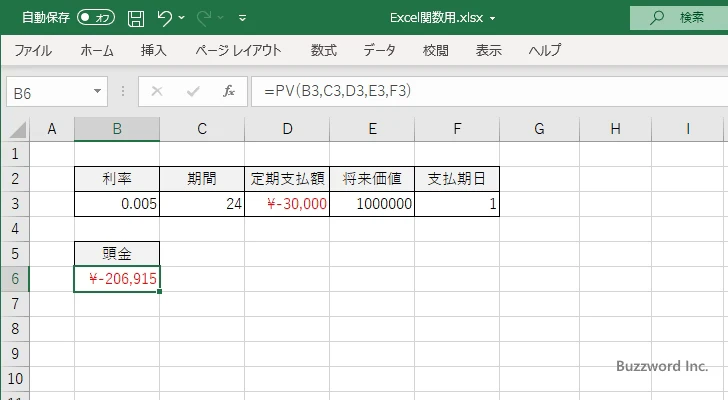Select row 5 header
The image size is (728, 400).
click(15, 254)
